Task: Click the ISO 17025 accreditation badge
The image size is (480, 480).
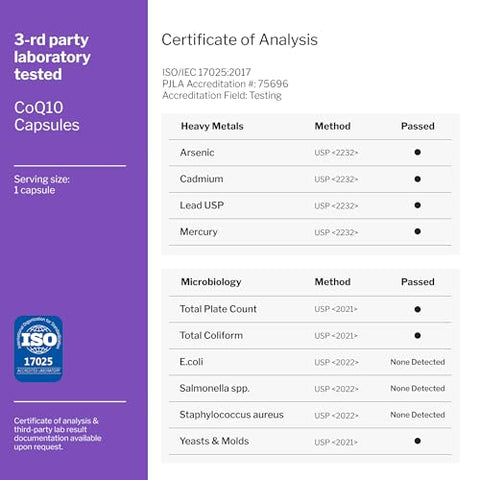Action: (x=38, y=349)
